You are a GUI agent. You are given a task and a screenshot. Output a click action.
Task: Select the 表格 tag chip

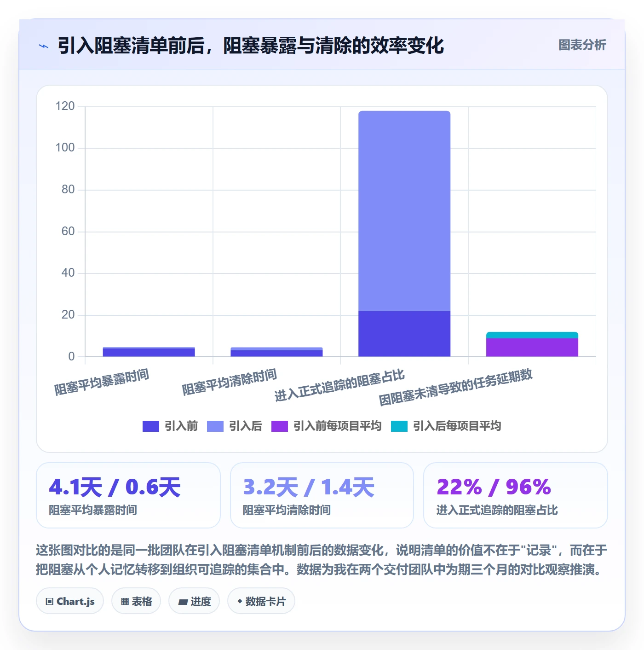(x=136, y=601)
